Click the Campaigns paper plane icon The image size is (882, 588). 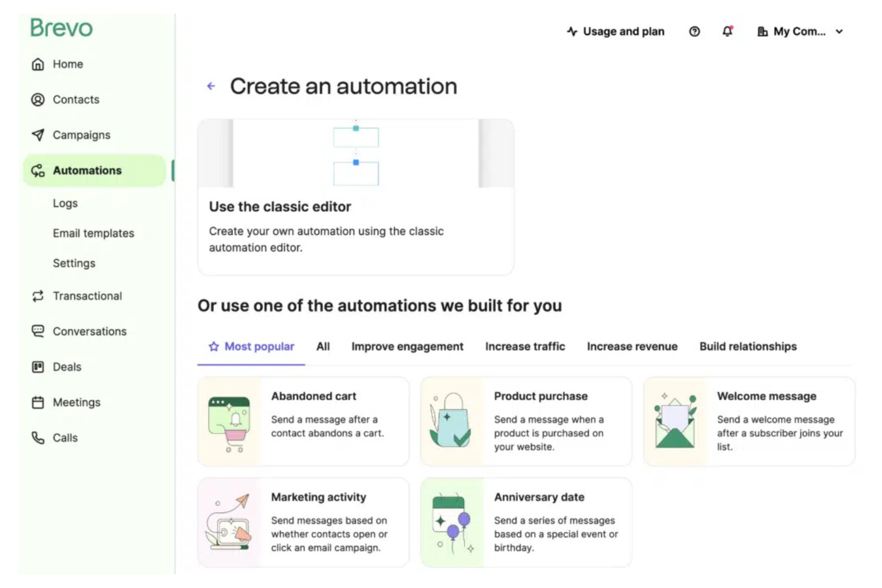pos(38,135)
